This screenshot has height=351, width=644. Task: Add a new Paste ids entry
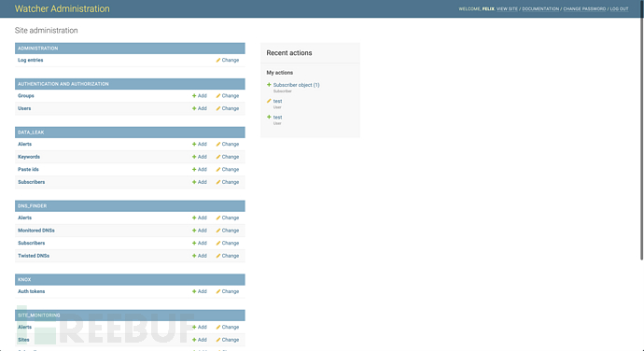tap(200, 169)
